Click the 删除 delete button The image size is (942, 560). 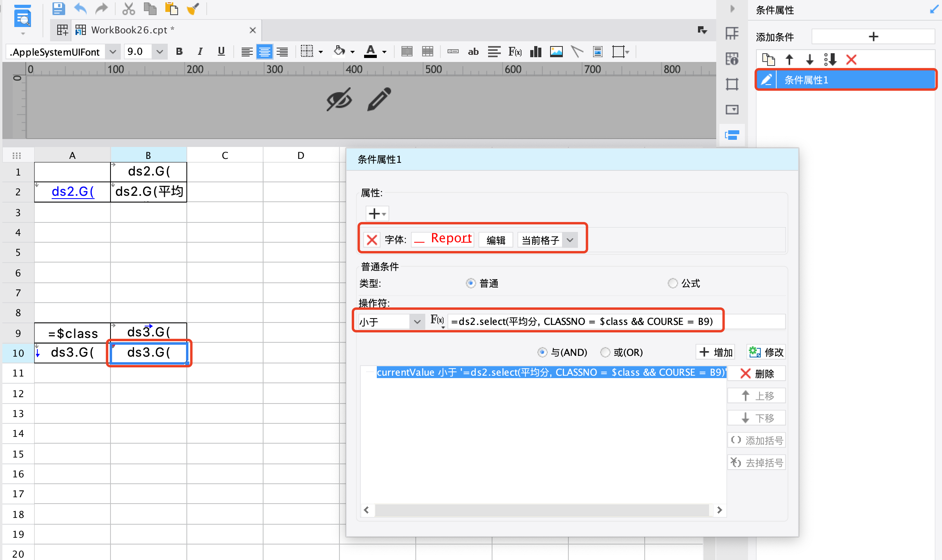757,374
